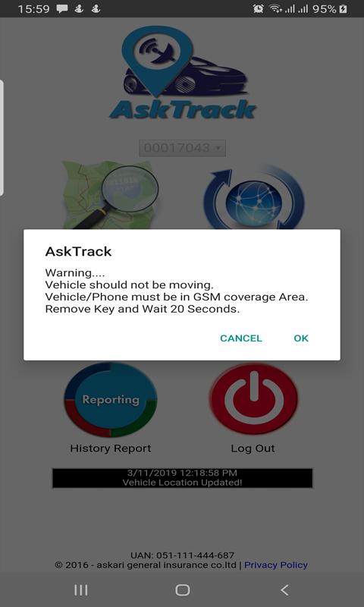Tap the globe refresh arrows icon

tap(254, 197)
